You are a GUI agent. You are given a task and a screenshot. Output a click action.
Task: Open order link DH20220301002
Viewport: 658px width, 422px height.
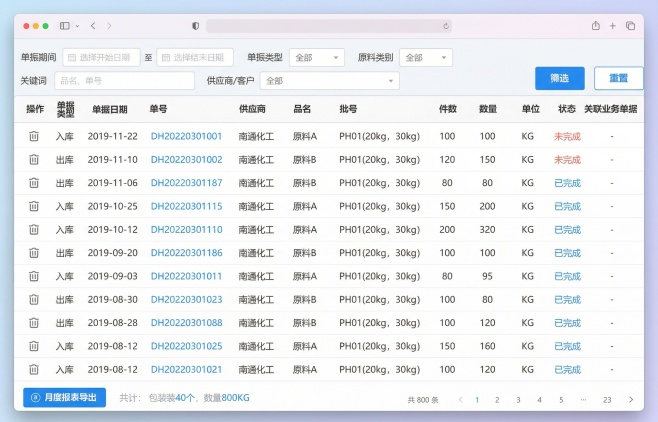[x=186, y=160]
